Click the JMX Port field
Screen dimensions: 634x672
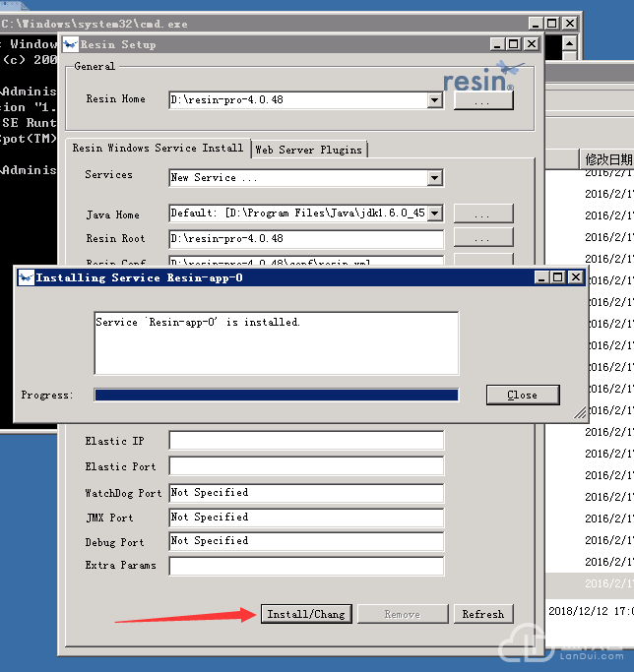pos(306,518)
